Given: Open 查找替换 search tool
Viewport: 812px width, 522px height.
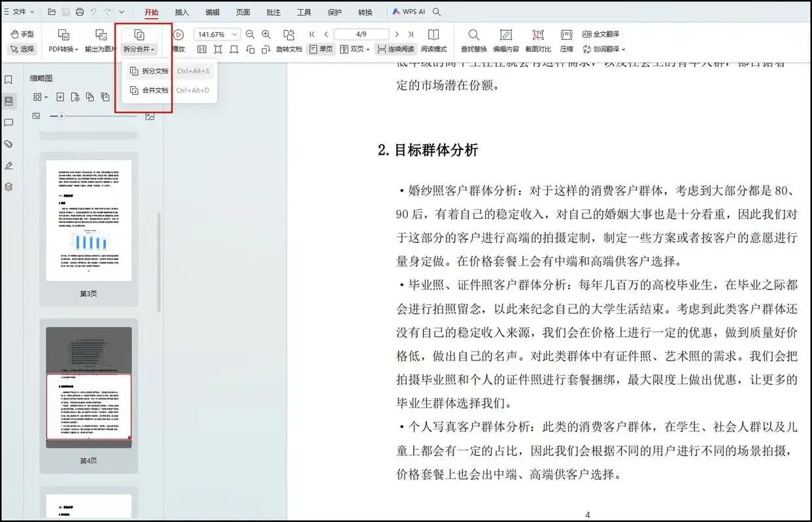Looking at the screenshot, I should pos(473,35).
